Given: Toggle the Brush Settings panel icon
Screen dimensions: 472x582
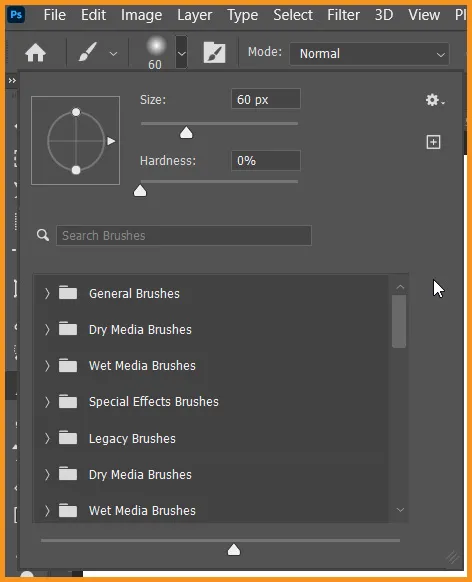Looking at the screenshot, I should pyautogui.click(x=214, y=52).
